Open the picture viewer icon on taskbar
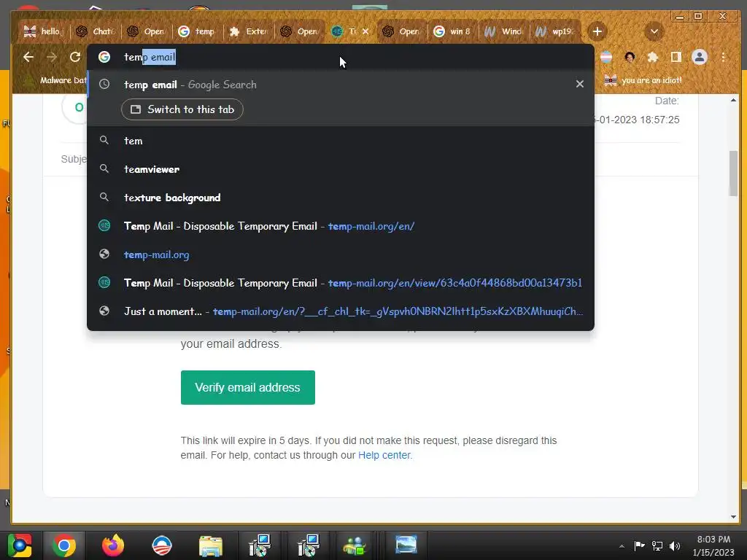 (x=406, y=545)
